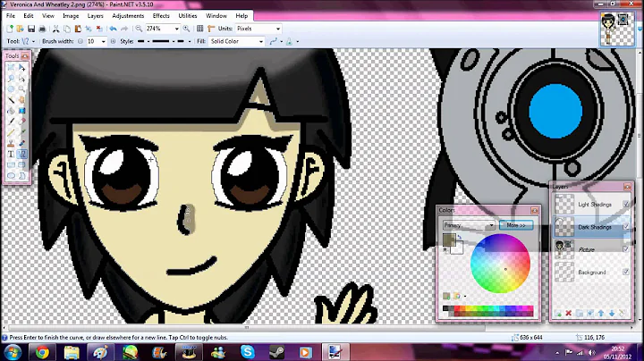Select the Move Selection tool
644x361 pixels.
click(21, 78)
